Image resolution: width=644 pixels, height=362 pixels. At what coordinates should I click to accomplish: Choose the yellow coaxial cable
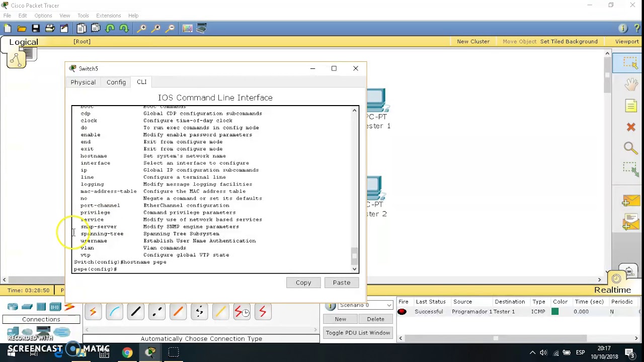point(220,312)
